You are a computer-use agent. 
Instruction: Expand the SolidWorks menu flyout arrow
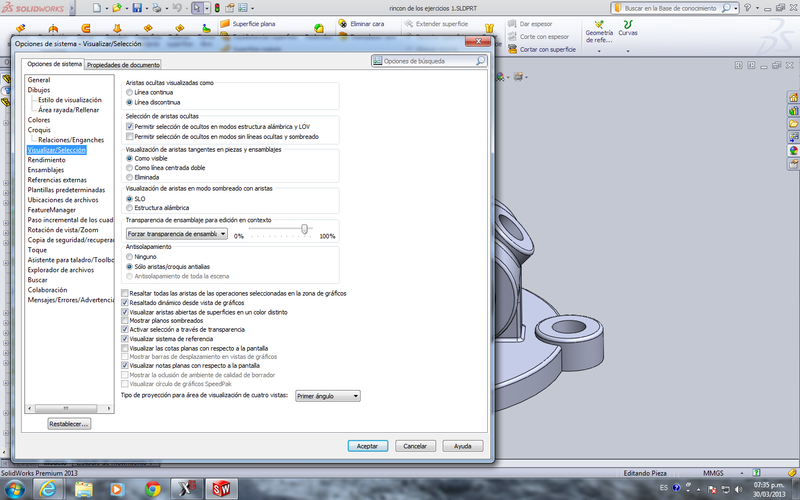click(x=71, y=8)
